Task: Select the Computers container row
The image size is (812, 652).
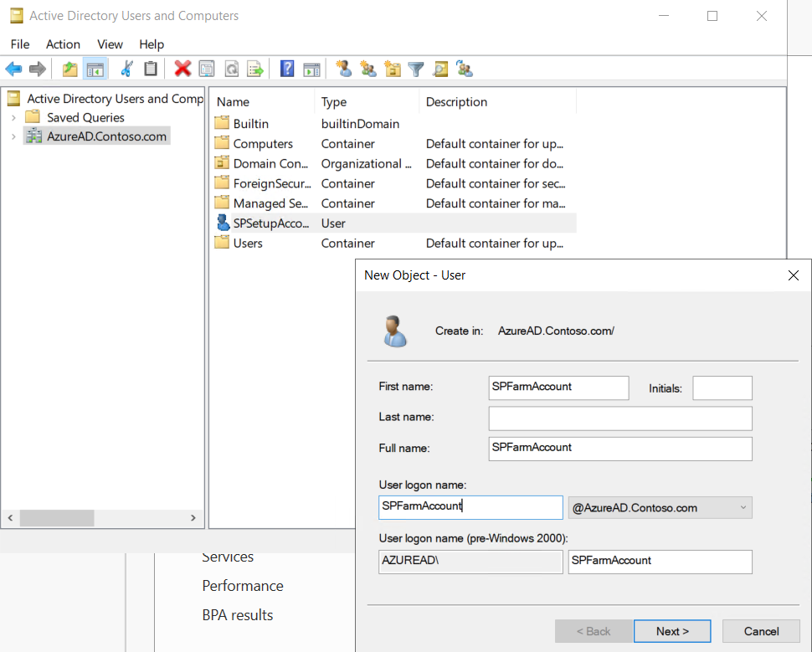Action: 393,143
